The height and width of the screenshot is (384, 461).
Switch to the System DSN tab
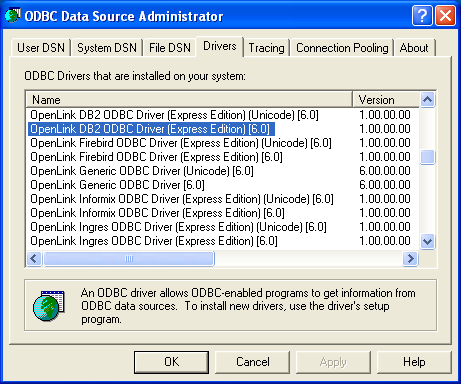pyautogui.click(x=107, y=48)
